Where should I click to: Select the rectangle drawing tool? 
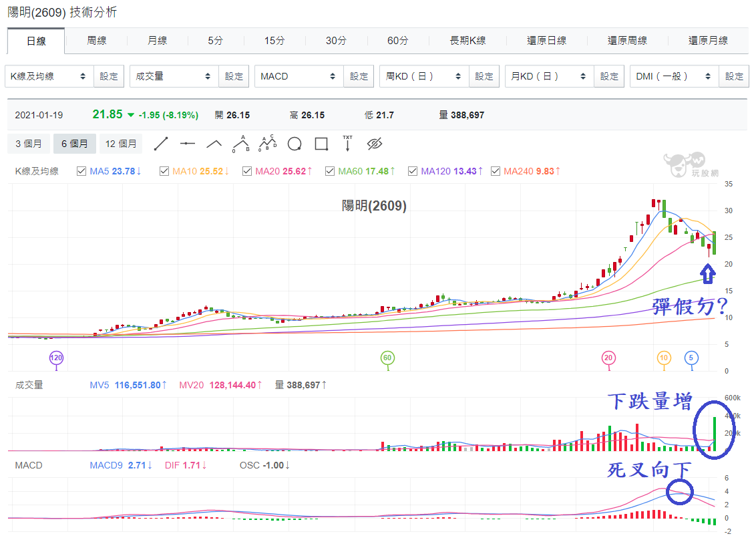[321, 144]
